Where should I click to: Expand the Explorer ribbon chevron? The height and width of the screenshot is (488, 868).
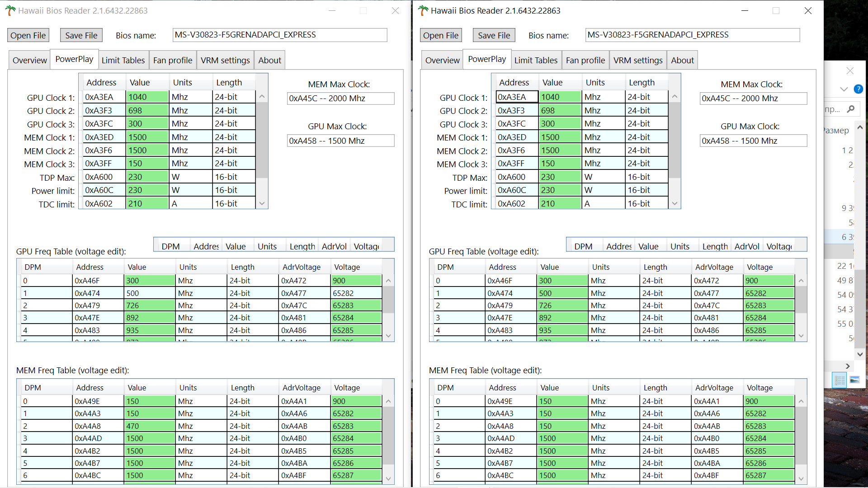click(x=844, y=89)
